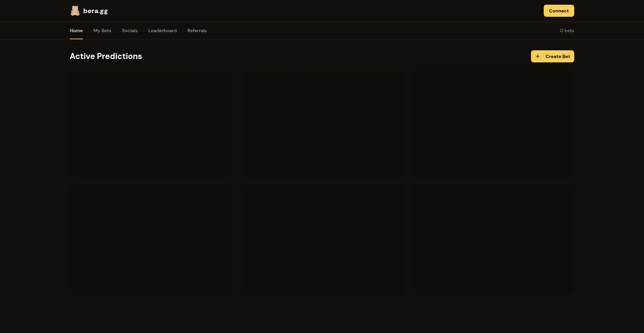Select the last loading card in top row
Image resolution: width=644 pixels, height=333 pixels.
(493, 123)
